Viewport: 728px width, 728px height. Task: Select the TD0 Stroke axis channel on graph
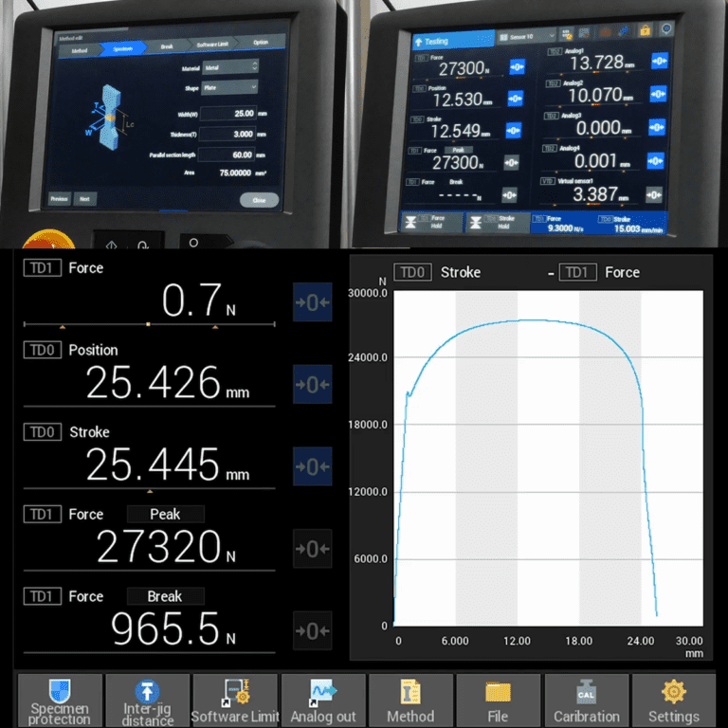[x=437, y=272]
